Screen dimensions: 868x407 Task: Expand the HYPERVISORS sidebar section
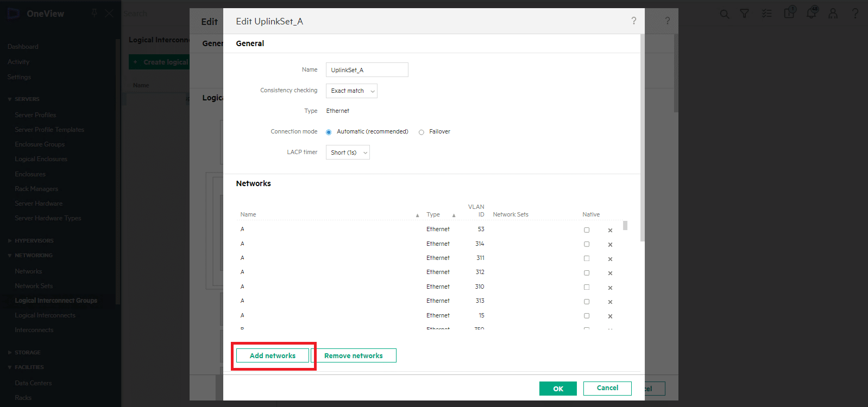(x=9, y=241)
